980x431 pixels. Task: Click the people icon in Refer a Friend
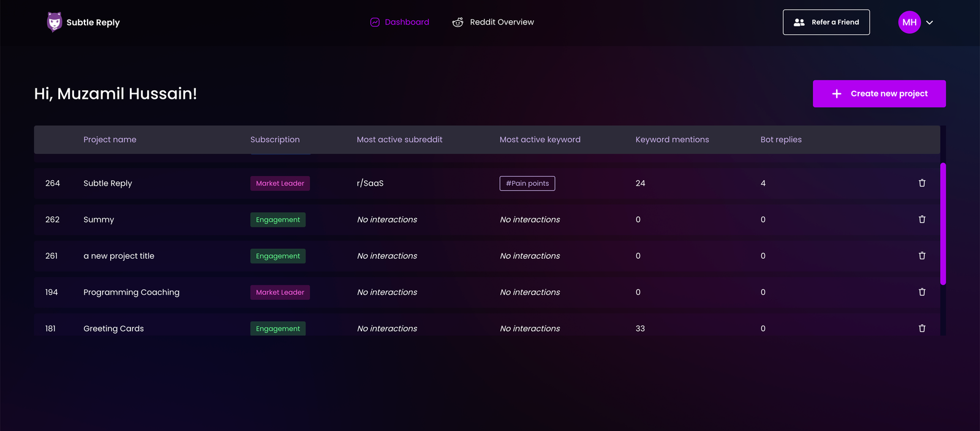click(x=799, y=22)
